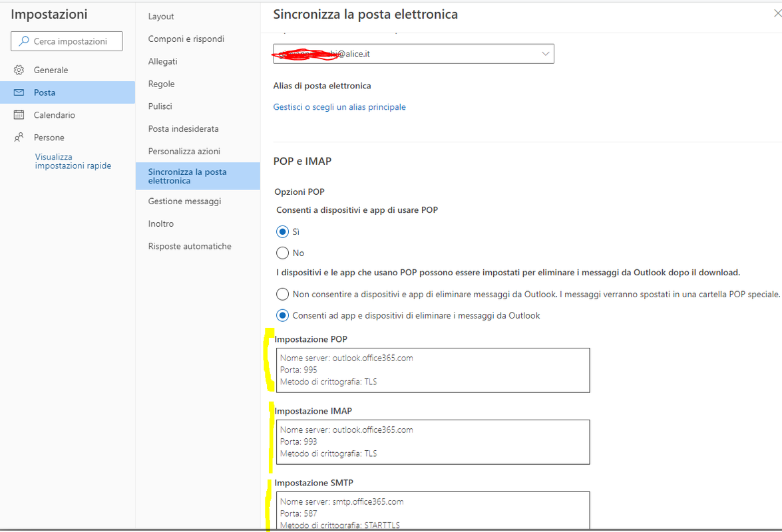This screenshot has height=532, width=782.
Task: Click the 'Impostazione SMTP' heading
Action: 313,483
